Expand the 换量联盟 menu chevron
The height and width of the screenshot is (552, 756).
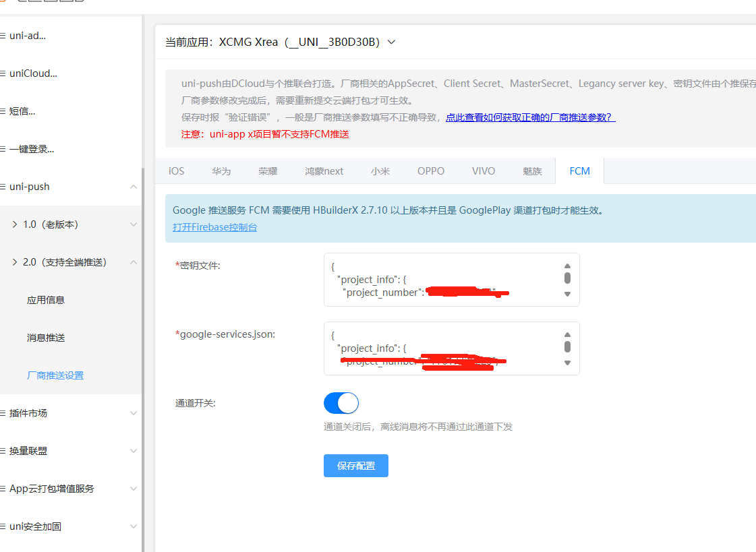coord(134,451)
